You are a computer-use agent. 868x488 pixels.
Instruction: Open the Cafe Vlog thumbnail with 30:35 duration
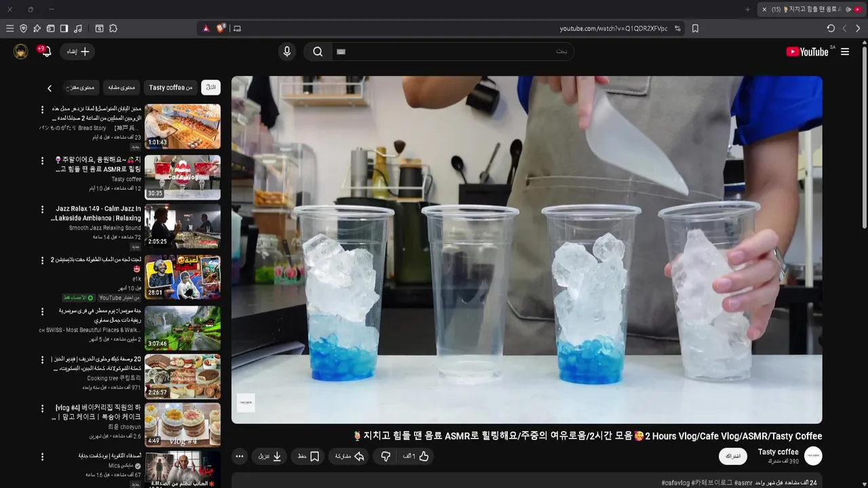click(x=182, y=177)
